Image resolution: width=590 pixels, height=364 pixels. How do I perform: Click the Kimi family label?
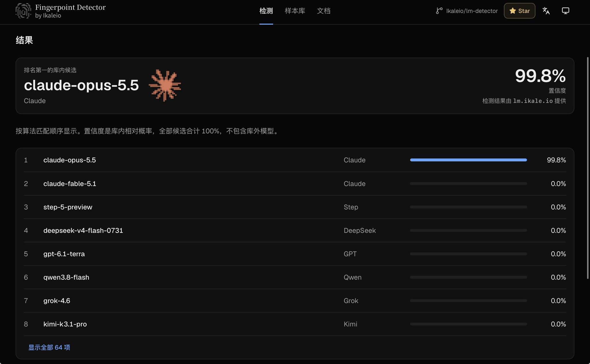tap(350, 324)
